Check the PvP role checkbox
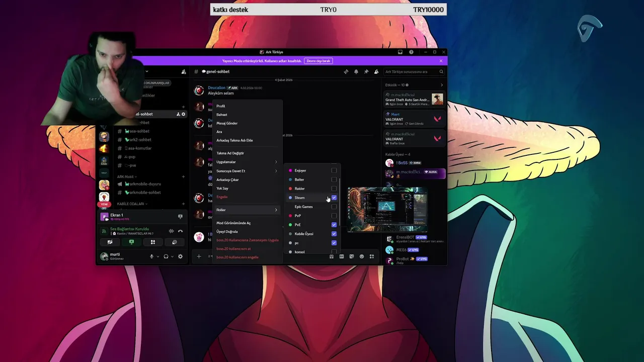Viewport: 644px width, 362px height. [x=334, y=216]
